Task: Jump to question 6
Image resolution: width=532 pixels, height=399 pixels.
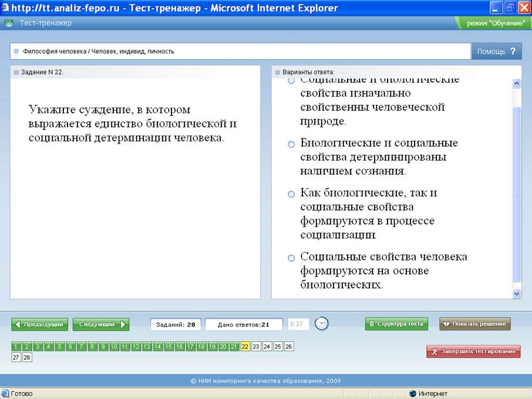Action: [x=70, y=346]
